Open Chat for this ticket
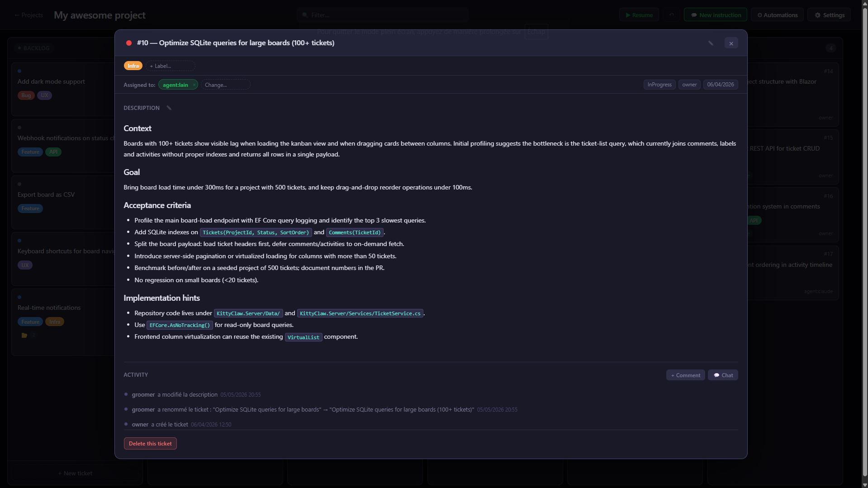 tap(723, 375)
